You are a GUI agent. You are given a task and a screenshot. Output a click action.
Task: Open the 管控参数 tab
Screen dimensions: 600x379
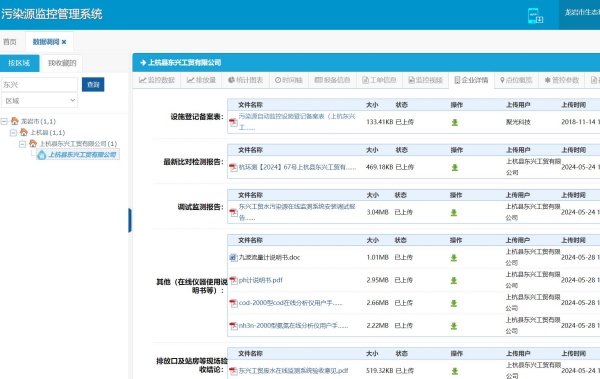tap(562, 80)
